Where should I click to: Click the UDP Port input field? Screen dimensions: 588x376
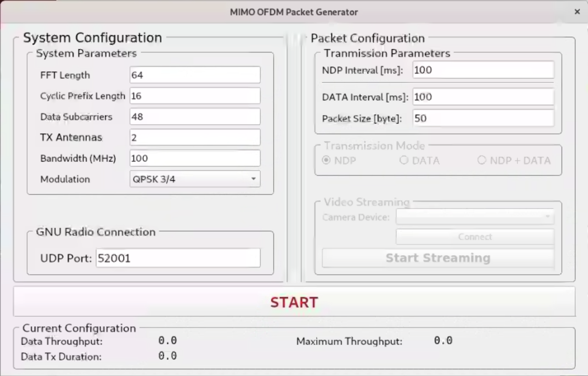click(x=178, y=258)
